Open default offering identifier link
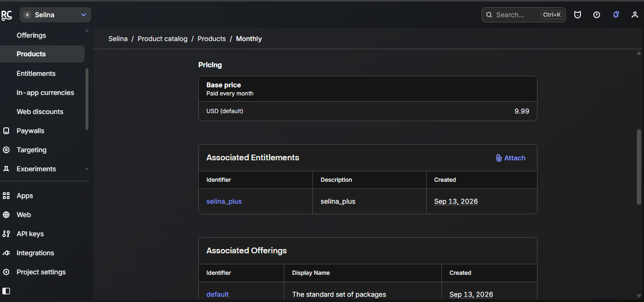 (x=217, y=294)
